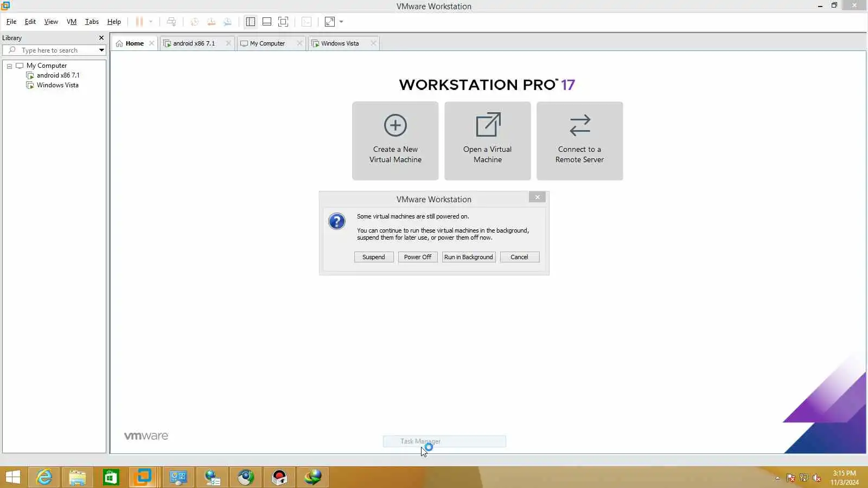Switch to the Home tab
The image size is (868, 488).
click(x=135, y=43)
